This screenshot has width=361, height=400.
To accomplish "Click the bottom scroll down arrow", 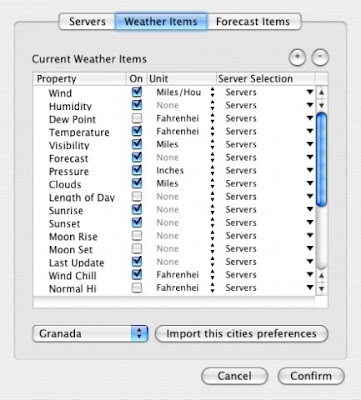I will point(321,289).
